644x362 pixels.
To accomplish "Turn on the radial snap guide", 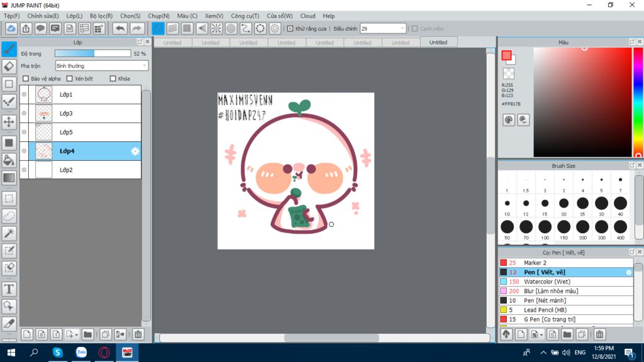I will click(x=216, y=28).
